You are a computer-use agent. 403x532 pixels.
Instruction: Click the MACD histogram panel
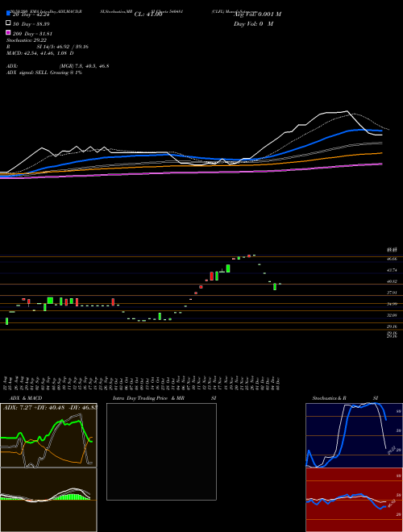tap(48, 500)
